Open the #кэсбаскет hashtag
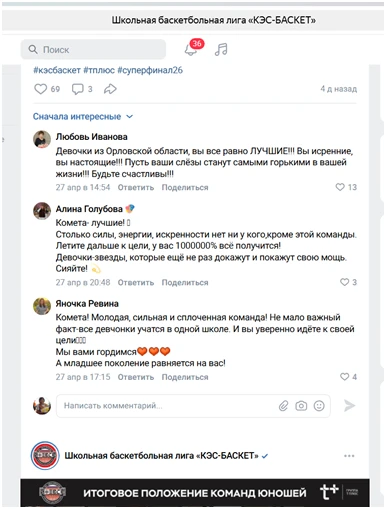The image size is (386, 509). pos(57,70)
